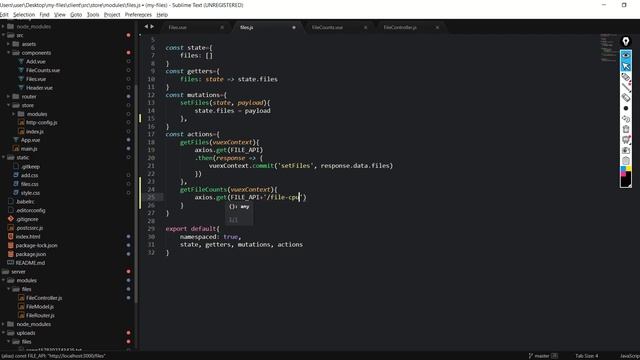Open Header.vue in the sidebar
The height and width of the screenshot is (360, 640).
pos(39,88)
